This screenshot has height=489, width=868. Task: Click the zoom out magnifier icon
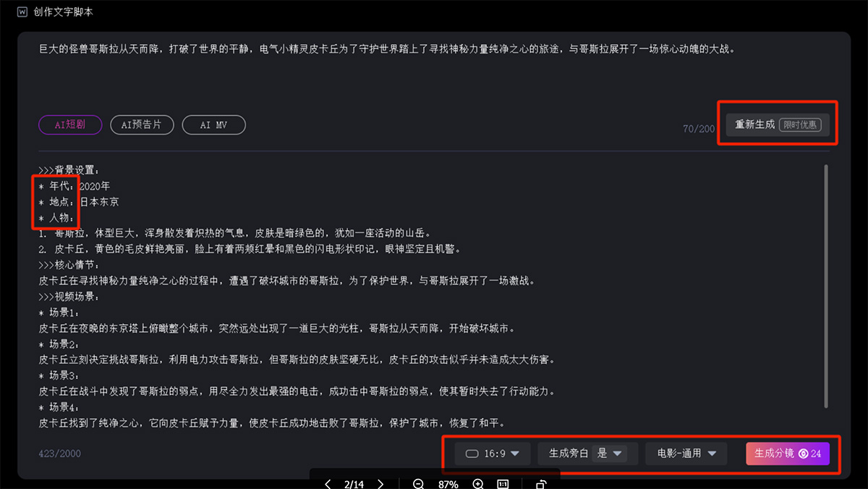(x=418, y=483)
